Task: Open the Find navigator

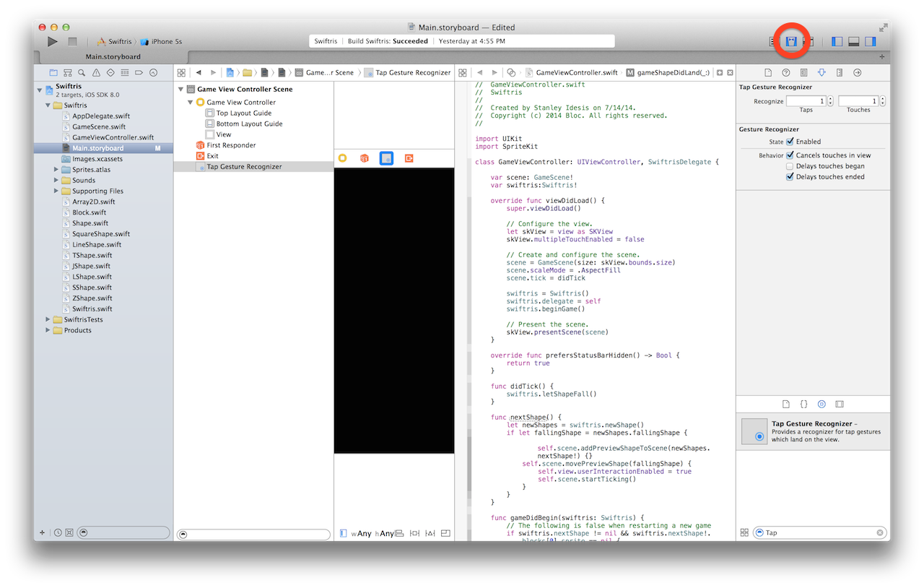Action: point(82,73)
